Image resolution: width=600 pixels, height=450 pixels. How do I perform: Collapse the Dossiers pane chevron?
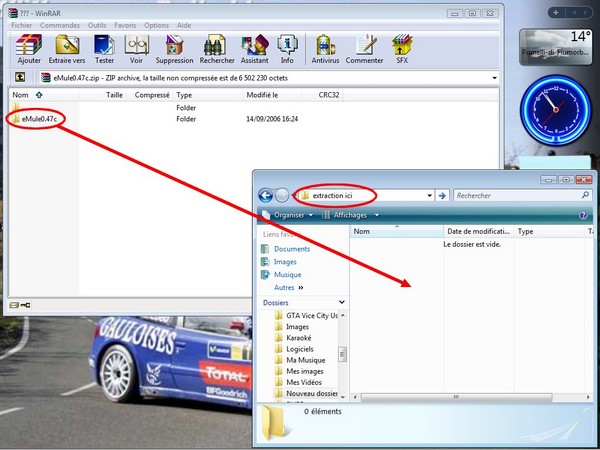(342, 302)
